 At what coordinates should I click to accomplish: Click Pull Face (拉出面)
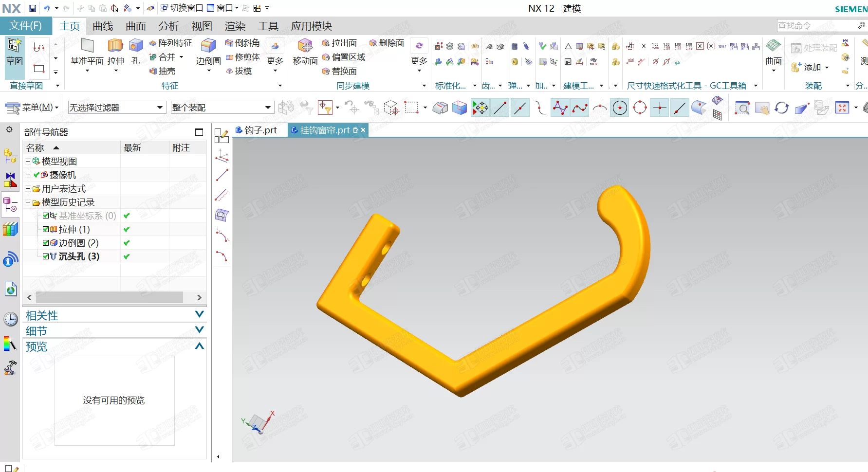coord(339,43)
